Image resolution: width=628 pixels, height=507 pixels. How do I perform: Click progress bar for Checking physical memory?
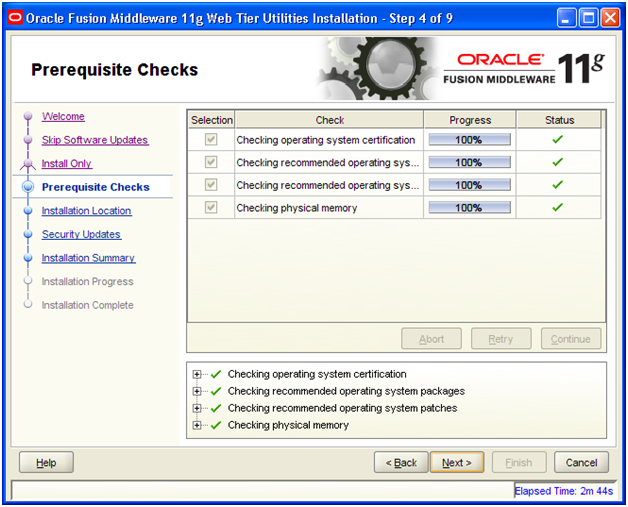coord(469,207)
